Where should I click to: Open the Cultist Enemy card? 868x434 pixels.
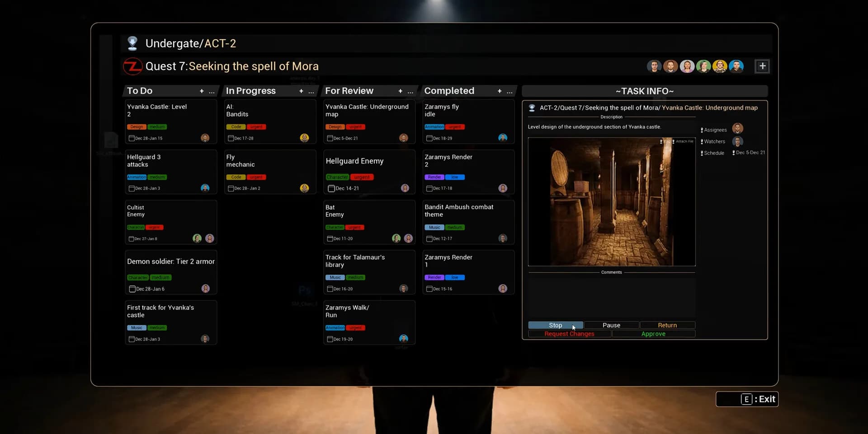pyautogui.click(x=171, y=222)
